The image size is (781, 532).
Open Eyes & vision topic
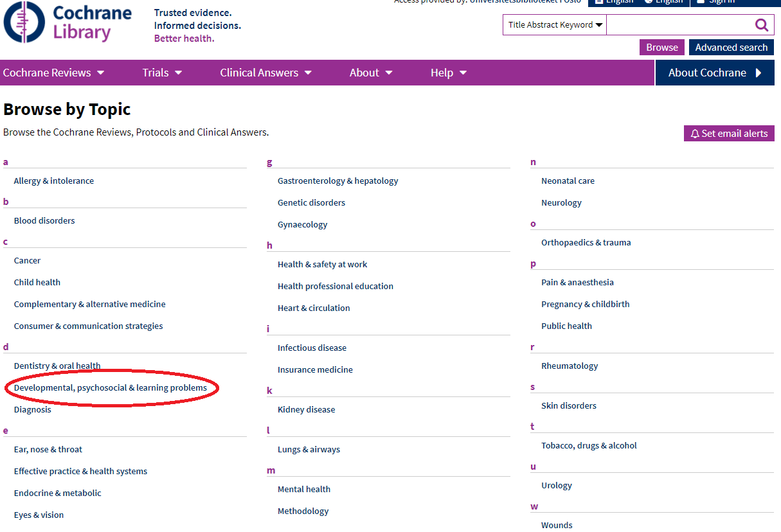click(39, 515)
